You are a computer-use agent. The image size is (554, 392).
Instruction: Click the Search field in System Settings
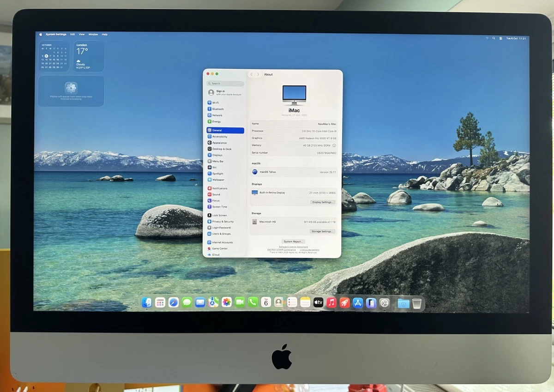(x=225, y=84)
